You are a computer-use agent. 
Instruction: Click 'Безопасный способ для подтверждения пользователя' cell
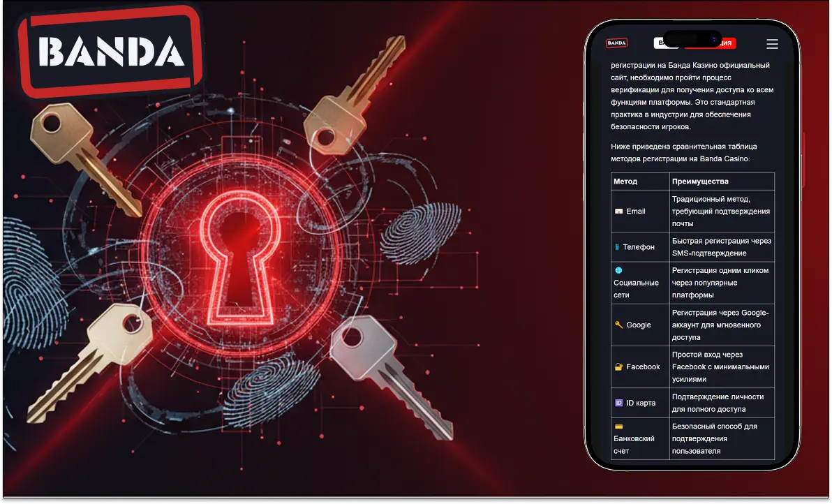(x=722, y=439)
